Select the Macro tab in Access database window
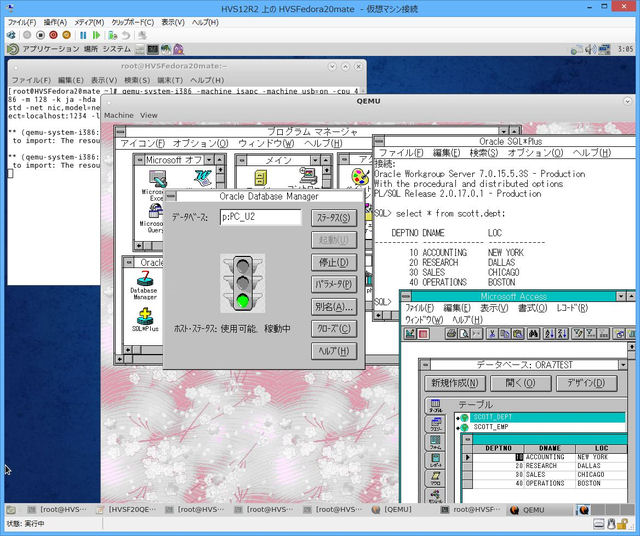Screen dimensions: 640x536 436,478
